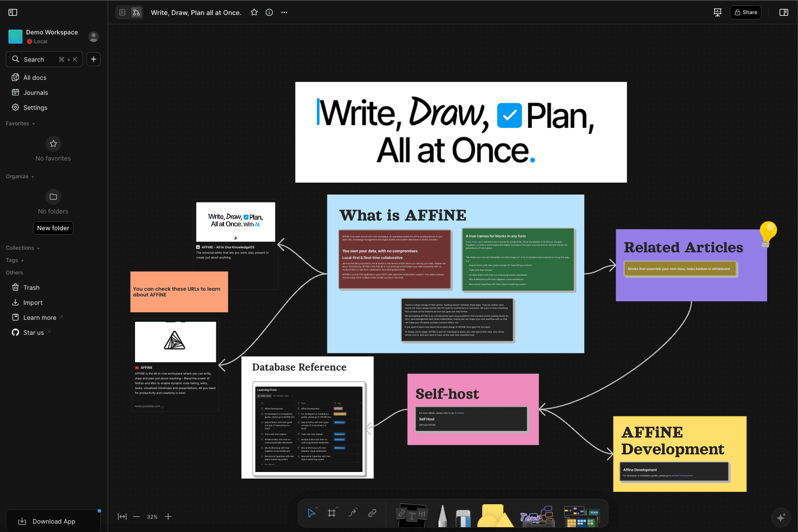Focus the Search field
This screenshot has width=798, height=532.
(x=44, y=59)
